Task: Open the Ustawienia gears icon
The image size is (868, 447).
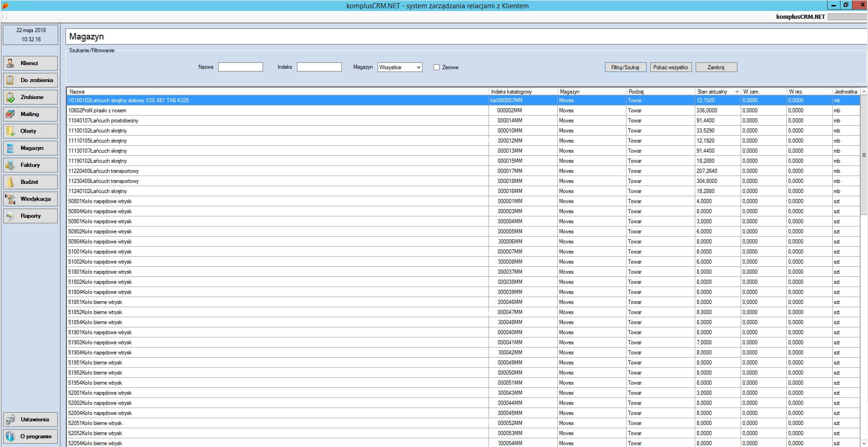Action: click(x=10, y=419)
